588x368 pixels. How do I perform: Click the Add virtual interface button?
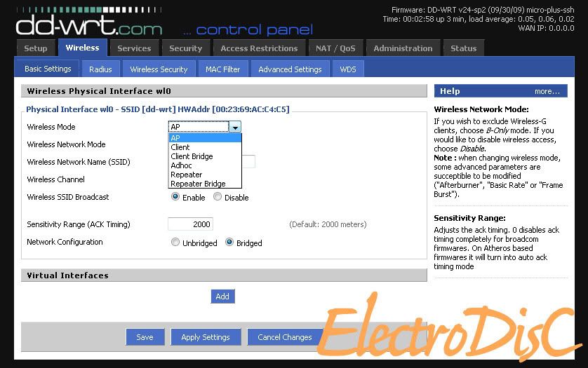tap(222, 297)
